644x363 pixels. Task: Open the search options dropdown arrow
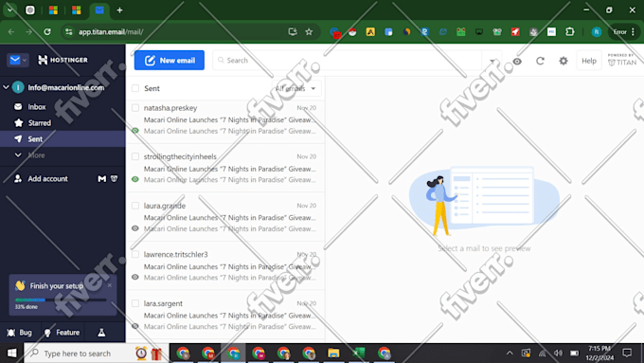click(x=492, y=61)
